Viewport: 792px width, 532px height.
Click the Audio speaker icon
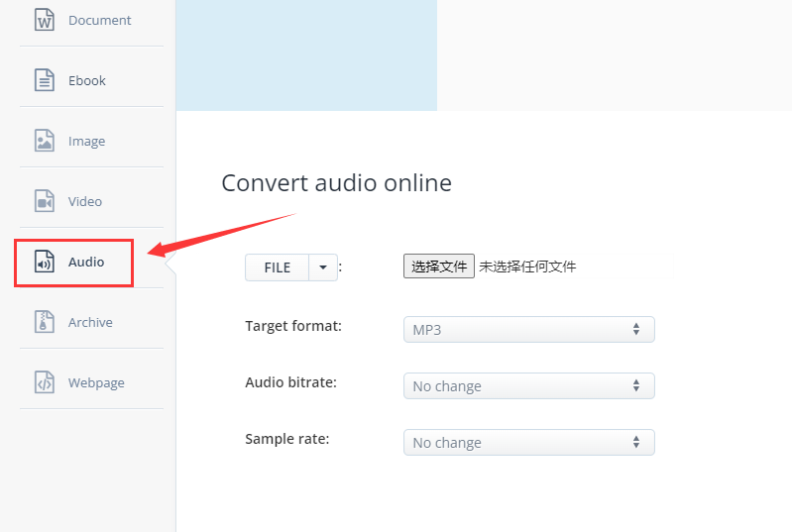click(x=44, y=262)
